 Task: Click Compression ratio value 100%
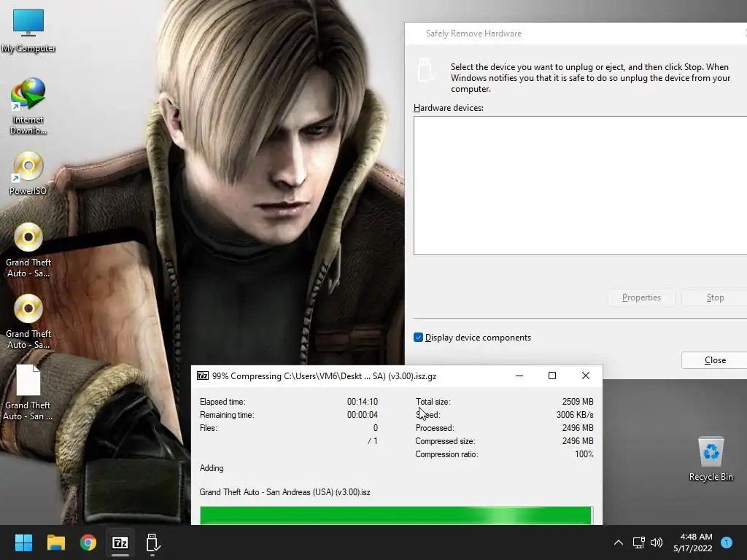pos(584,454)
